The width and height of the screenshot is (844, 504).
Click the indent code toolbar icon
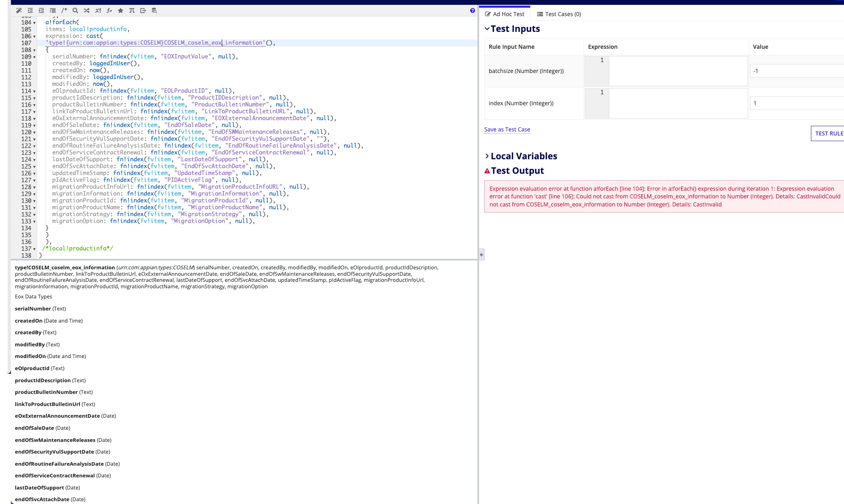pos(41,10)
